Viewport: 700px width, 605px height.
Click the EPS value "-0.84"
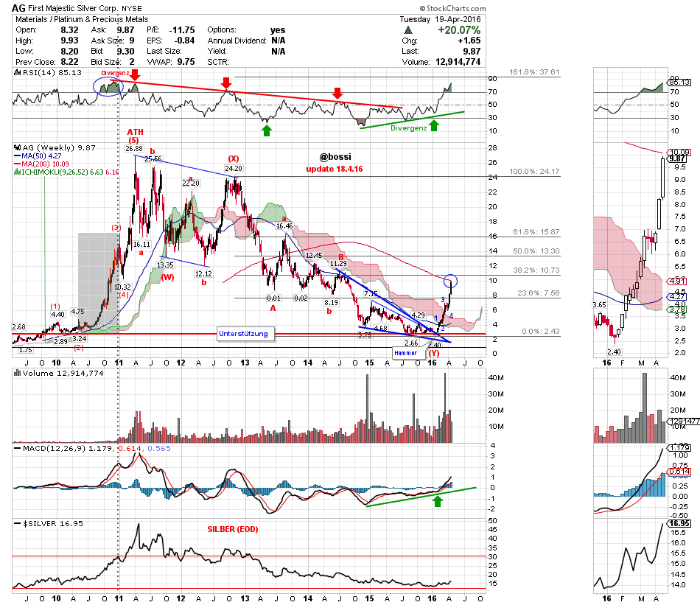183,41
